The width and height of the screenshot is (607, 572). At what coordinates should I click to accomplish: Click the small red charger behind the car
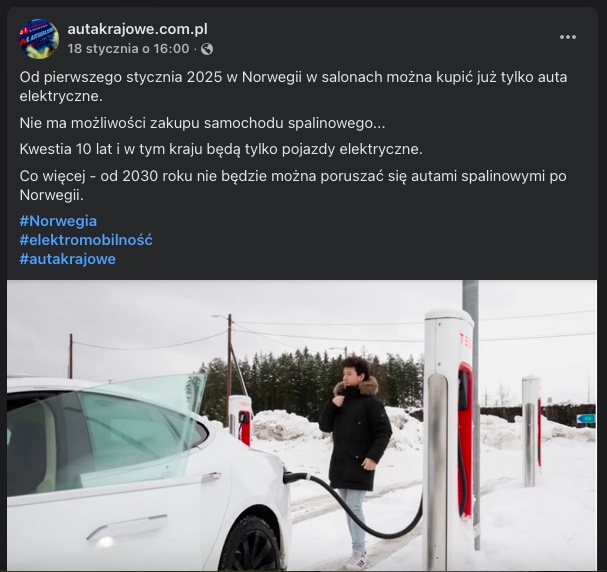(x=240, y=420)
